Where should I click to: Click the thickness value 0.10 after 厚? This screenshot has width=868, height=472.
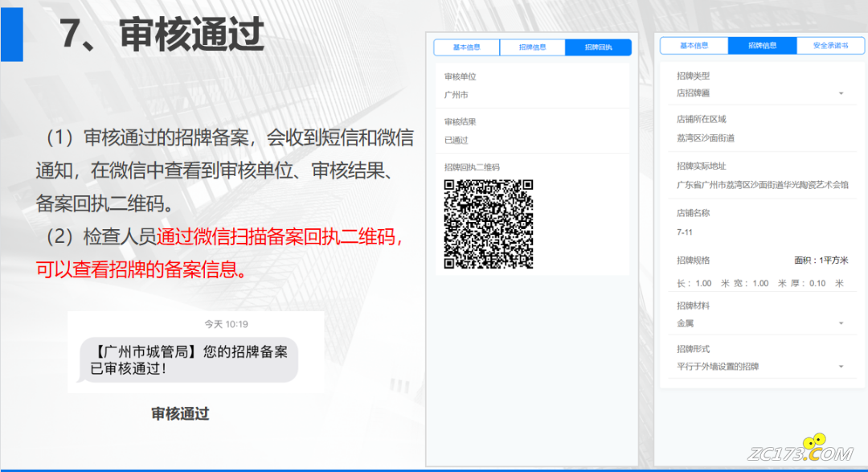point(817,283)
